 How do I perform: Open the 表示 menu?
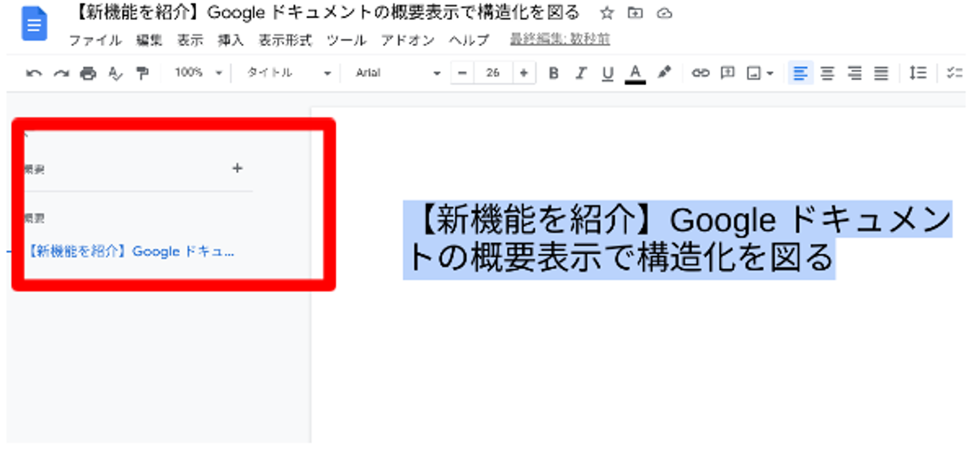190,40
